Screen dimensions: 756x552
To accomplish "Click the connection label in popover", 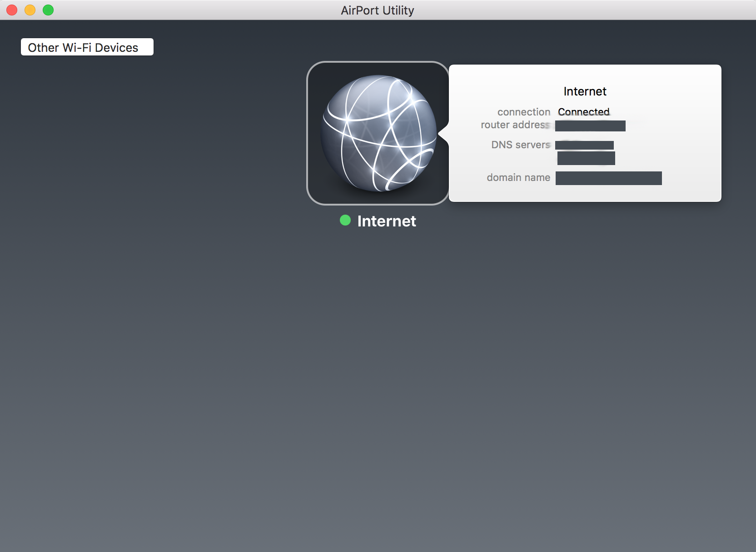I will pos(524,112).
